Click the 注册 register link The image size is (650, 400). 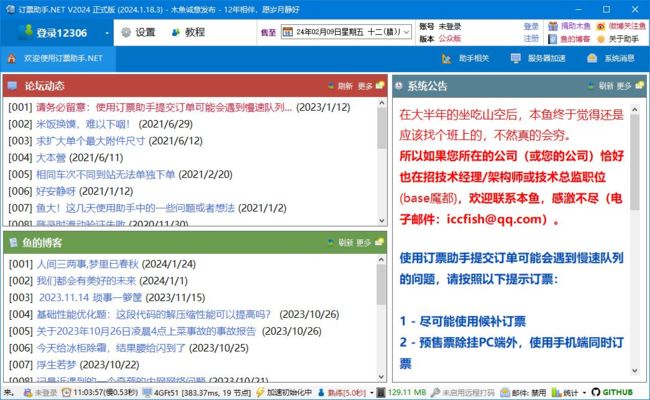coord(531,39)
